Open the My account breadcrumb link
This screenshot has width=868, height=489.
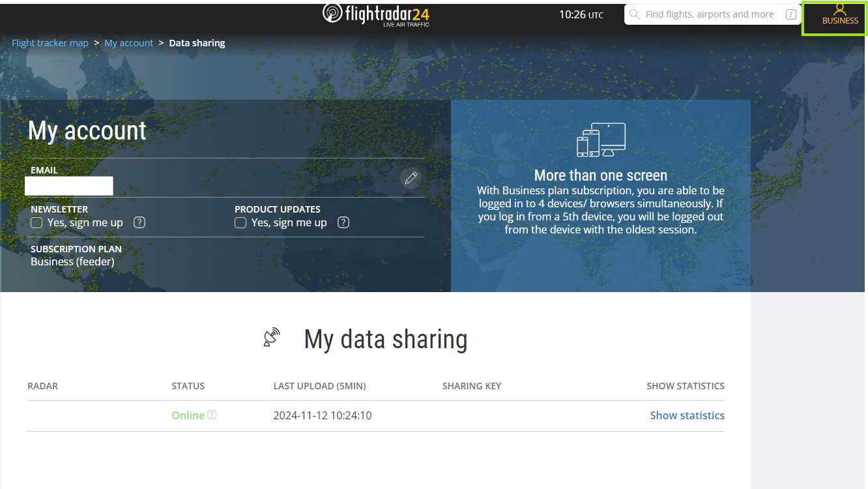point(129,43)
